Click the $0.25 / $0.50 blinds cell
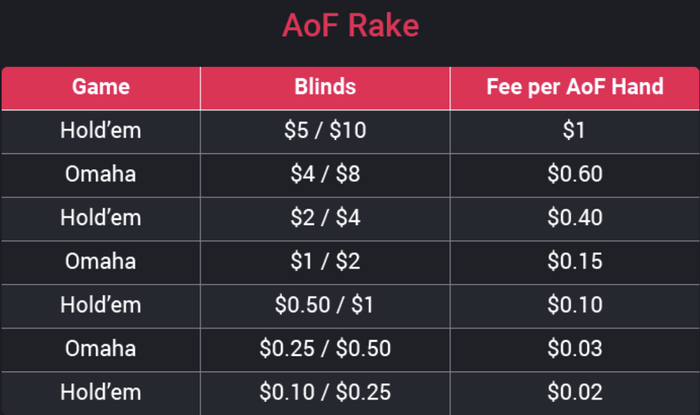This screenshot has width=700, height=415. click(325, 349)
